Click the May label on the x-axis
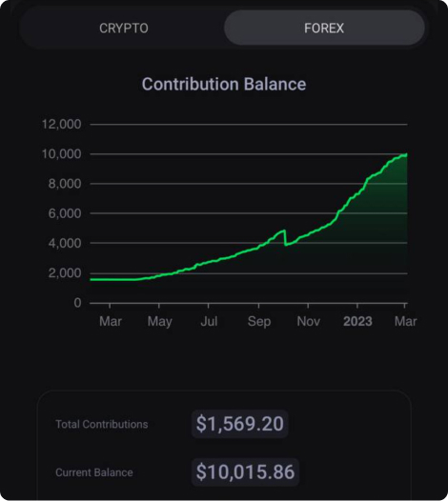Image resolution: width=448 pixels, height=501 pixels. coord(159,322)
